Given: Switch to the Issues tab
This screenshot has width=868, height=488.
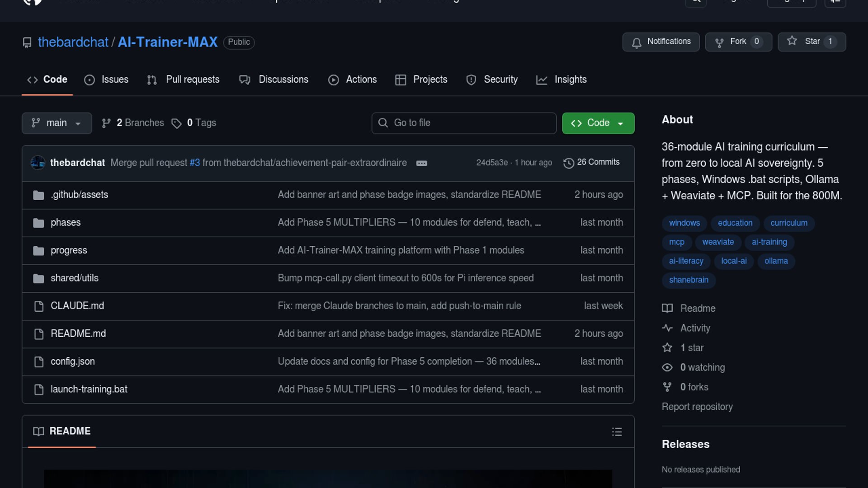Looking at the screenshot, I should pos(106,80).
